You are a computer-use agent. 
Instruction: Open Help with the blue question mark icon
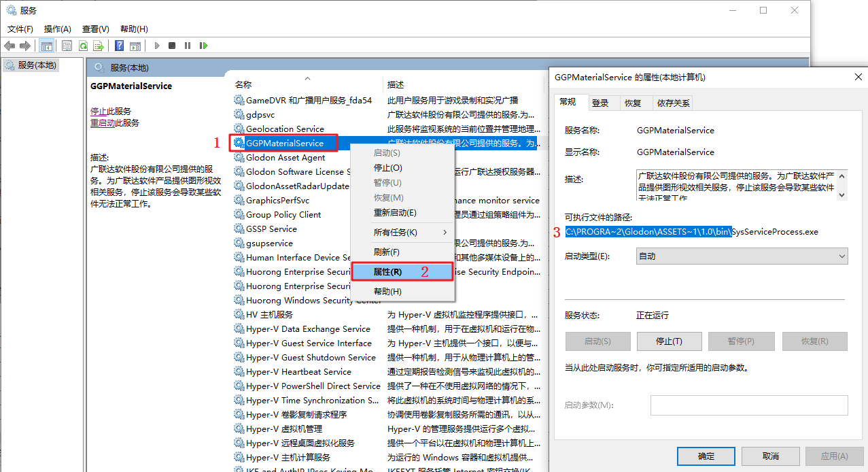[119, 46]
